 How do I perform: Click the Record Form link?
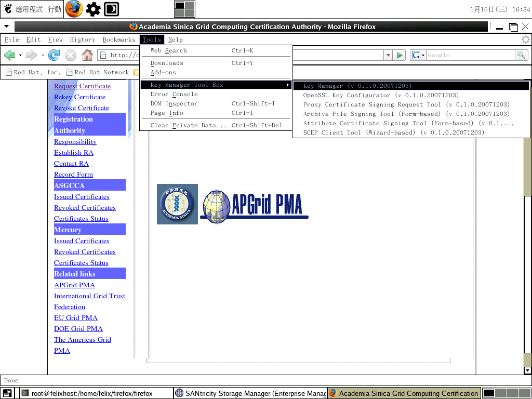pyautogui.click(x=73, y=175)
